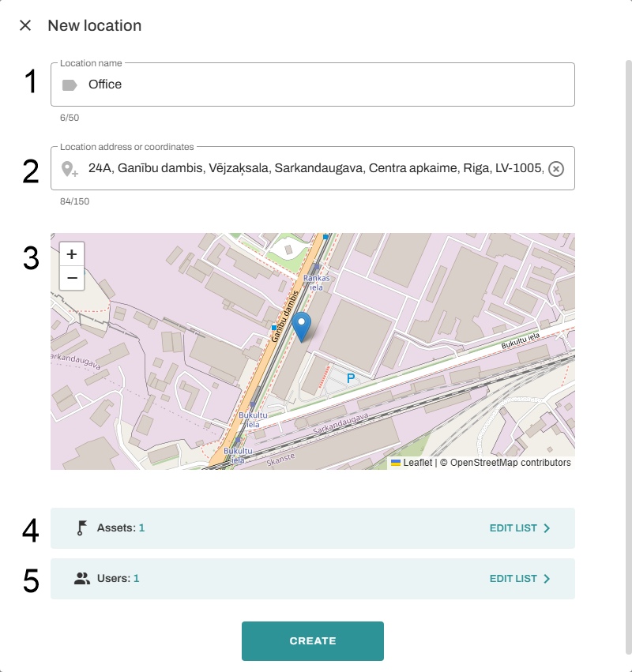Click into the Location address text
632x672 pixels.
click(316, 168)
